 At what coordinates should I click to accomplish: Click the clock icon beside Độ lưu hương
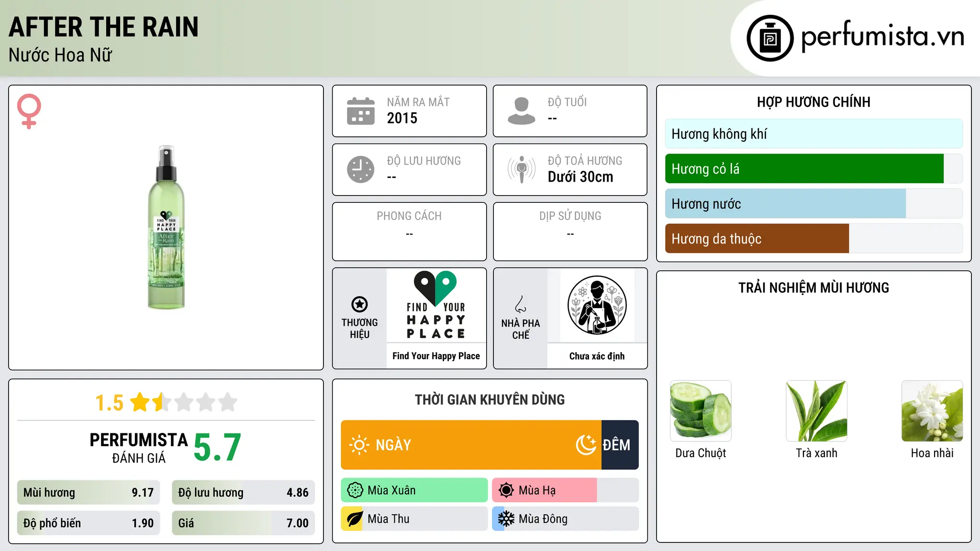coord(361,169)
